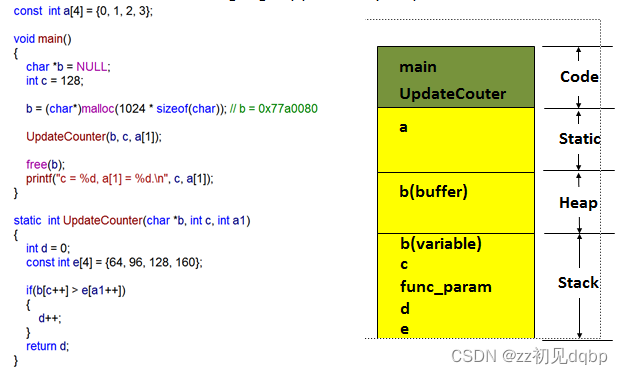The width and height of the screenshot is (623, 374).
Task: Click the static int UpdateCounter definition line
Action: tap(132, 221)
